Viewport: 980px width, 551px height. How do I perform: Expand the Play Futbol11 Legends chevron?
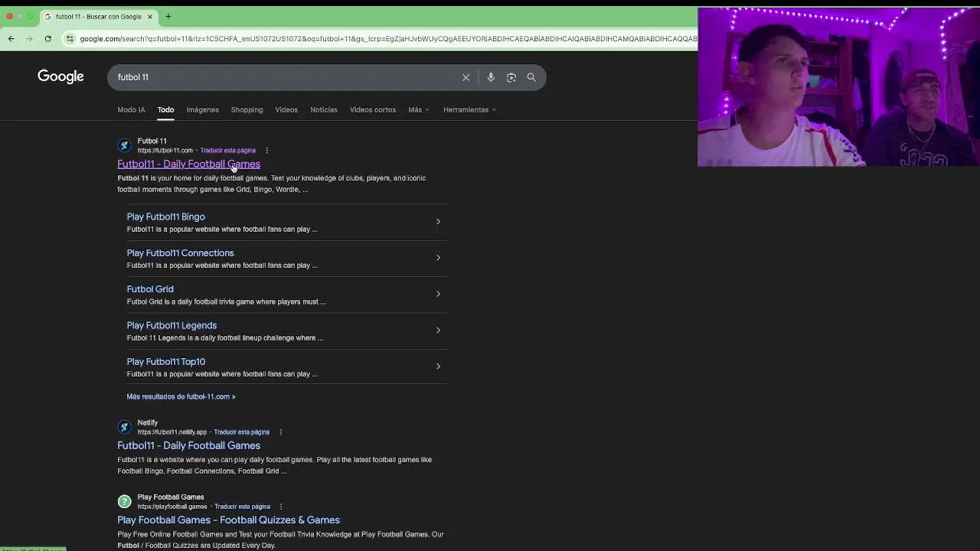[438, 330]
